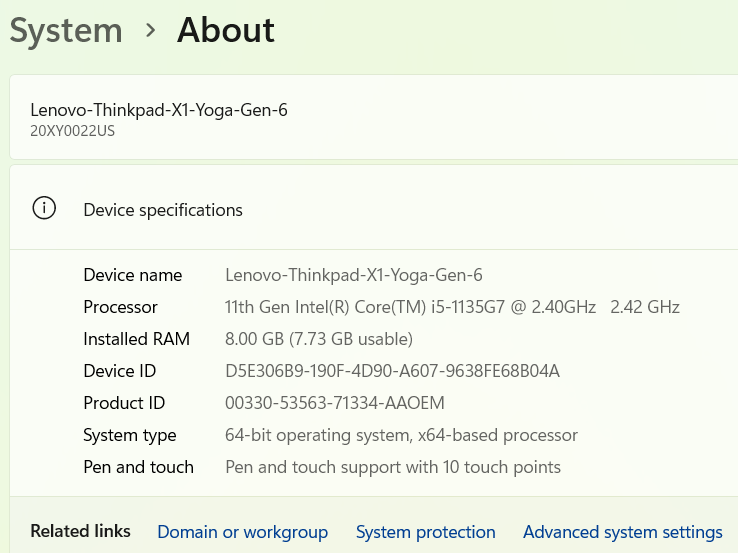Select value Pen and touch support with 10 touch points

coord(393,468)
